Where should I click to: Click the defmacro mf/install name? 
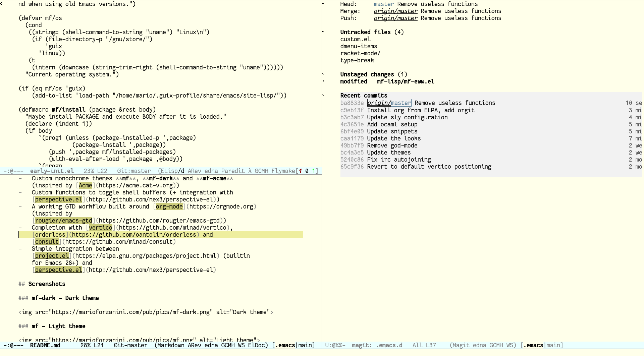click(68, 110)
